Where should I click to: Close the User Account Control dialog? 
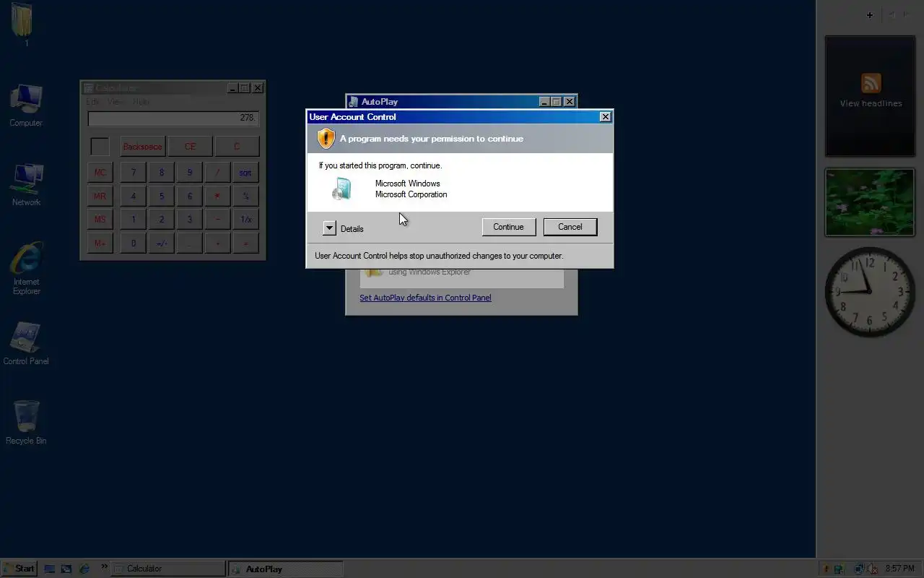click(605, 117)
